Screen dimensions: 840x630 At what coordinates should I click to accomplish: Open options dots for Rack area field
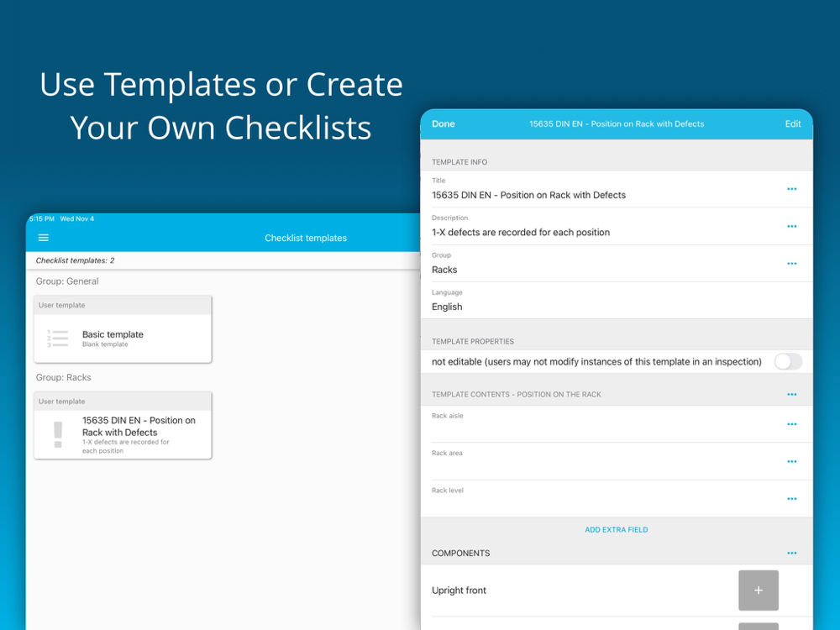(792, 461)
